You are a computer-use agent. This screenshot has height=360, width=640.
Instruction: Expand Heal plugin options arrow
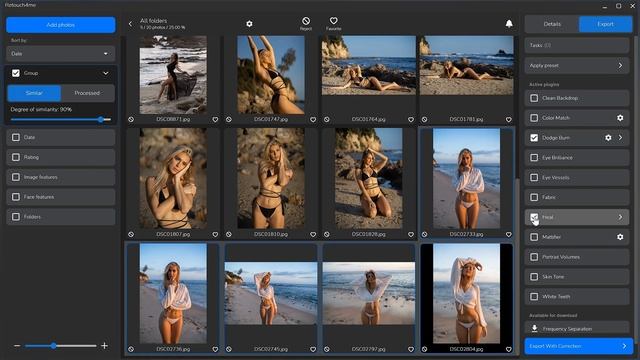[620, 217]
